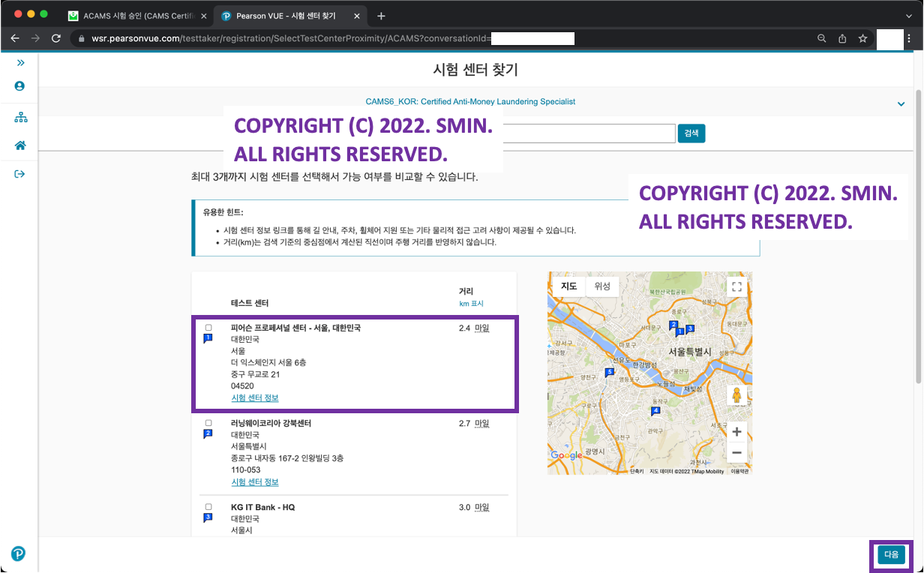Screen dimensions: 924x573
Task: Click marker flag 2 in center list
Action: tap(208, 434)
